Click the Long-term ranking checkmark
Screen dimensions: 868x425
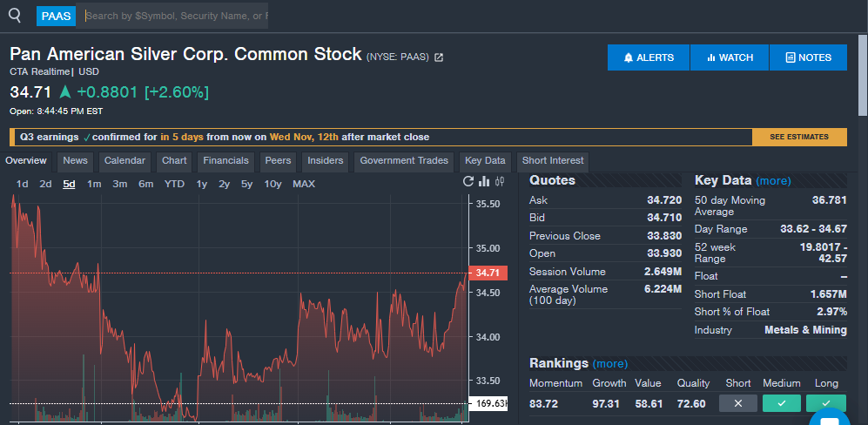pyautogui.click(x=825, y=403)
